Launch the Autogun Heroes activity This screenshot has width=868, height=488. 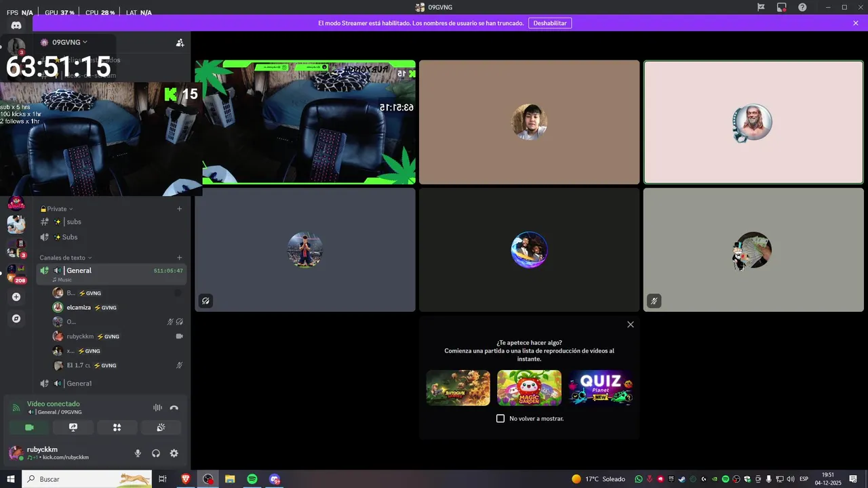point(458,388)
